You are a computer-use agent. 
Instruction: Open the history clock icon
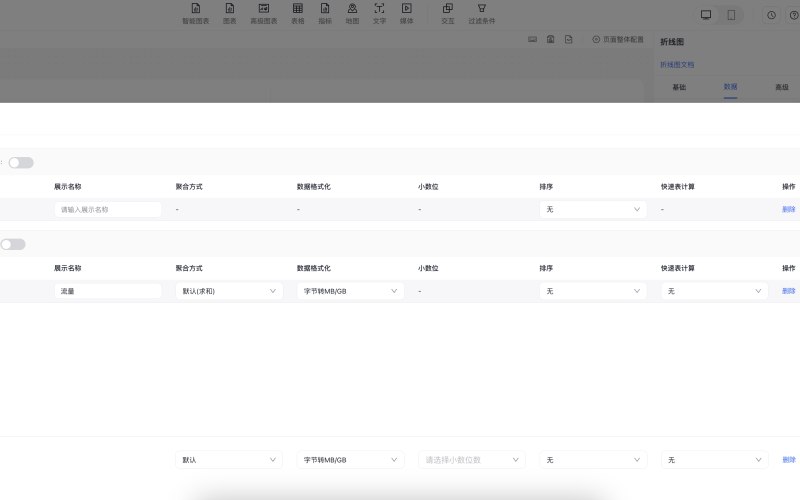point(771,15)
